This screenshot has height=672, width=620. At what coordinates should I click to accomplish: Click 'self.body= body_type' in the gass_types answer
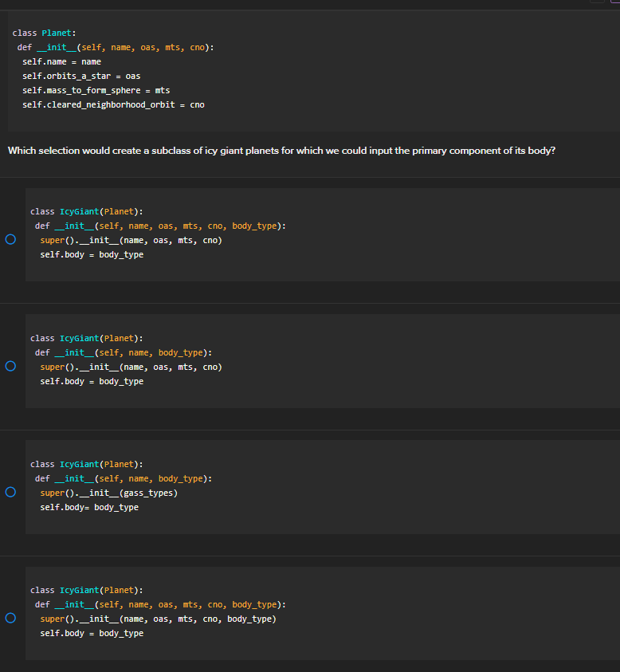click(89, 508)
